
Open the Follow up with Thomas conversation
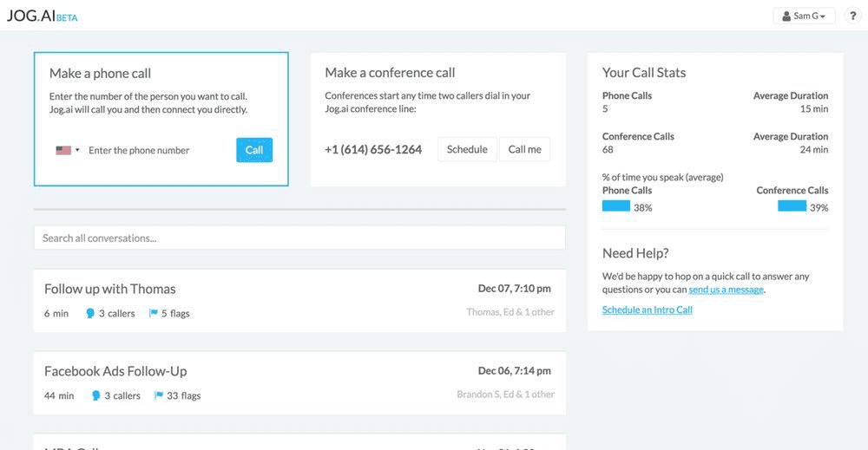(299, 300)
